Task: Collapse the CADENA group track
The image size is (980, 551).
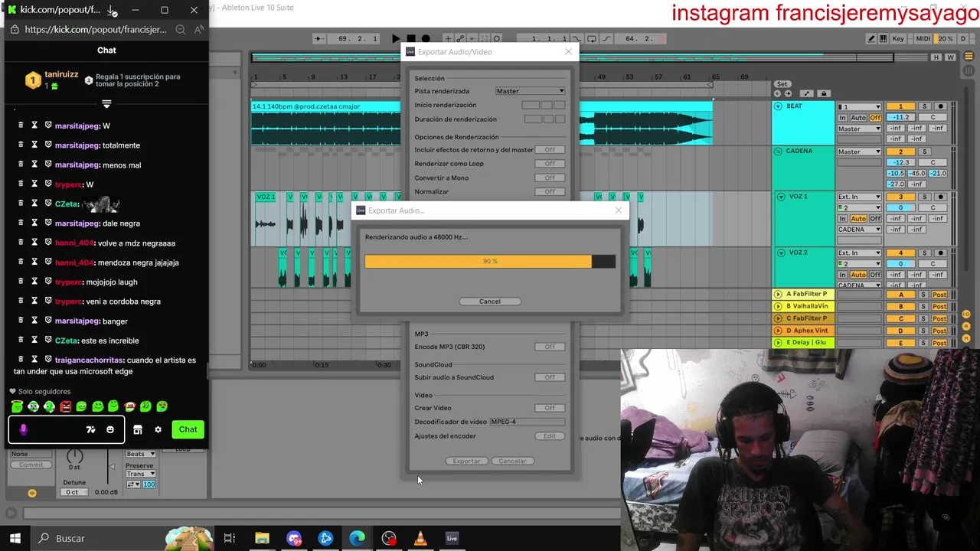Action: tap(779, 152)
